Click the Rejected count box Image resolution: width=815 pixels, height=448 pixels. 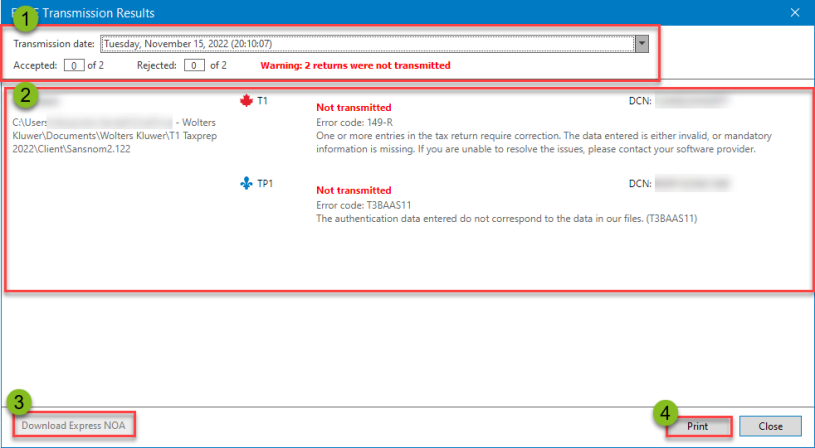point(196,65)
